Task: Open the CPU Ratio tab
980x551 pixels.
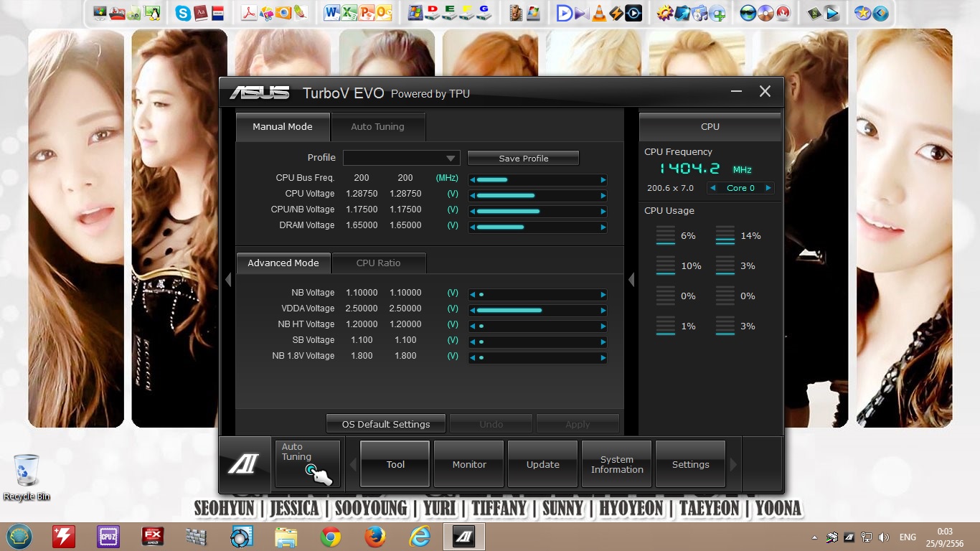Action: pos(379,263)
